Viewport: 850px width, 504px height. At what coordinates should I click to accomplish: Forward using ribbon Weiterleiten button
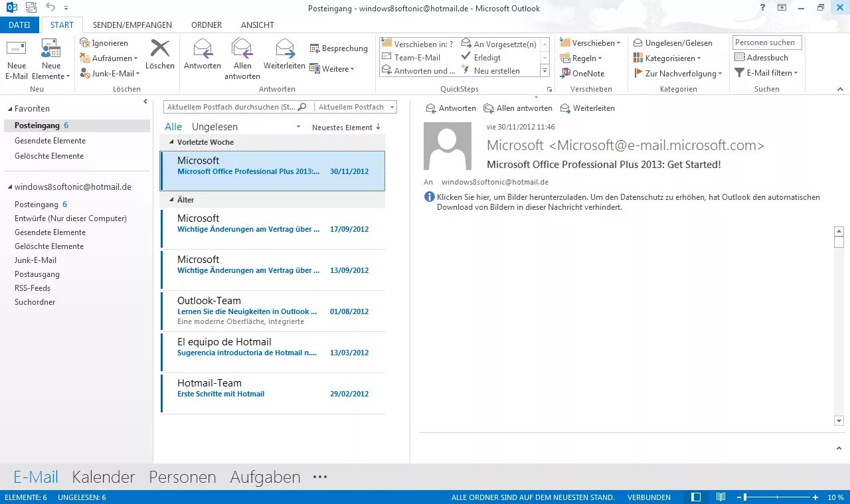coord(284,54)
